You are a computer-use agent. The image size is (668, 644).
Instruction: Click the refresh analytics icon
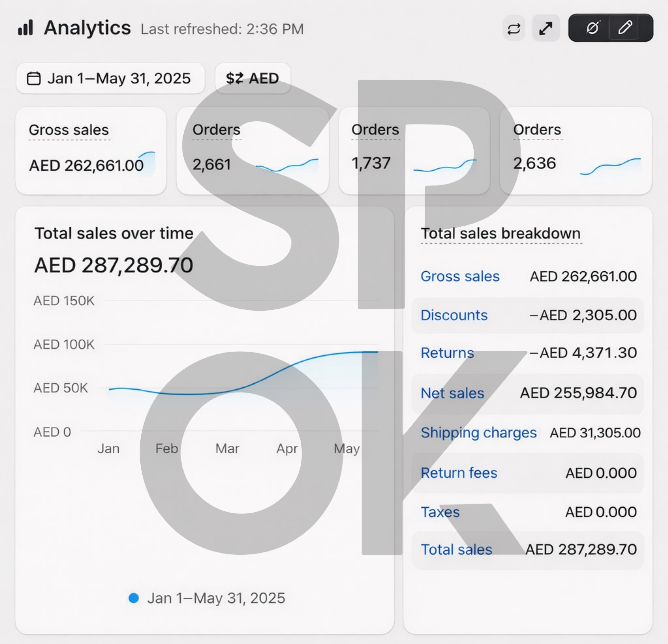point(514,29)
